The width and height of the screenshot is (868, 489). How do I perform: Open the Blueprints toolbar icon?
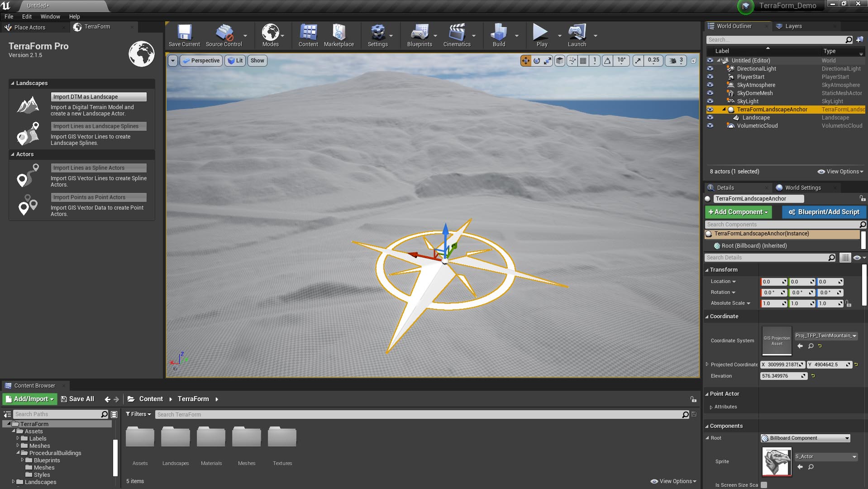420,35
